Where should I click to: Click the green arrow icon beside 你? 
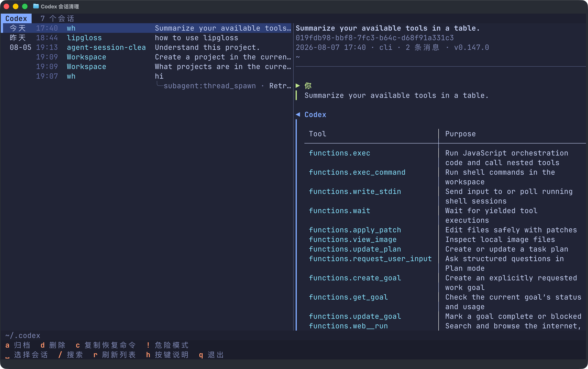(x=298, y=86)
